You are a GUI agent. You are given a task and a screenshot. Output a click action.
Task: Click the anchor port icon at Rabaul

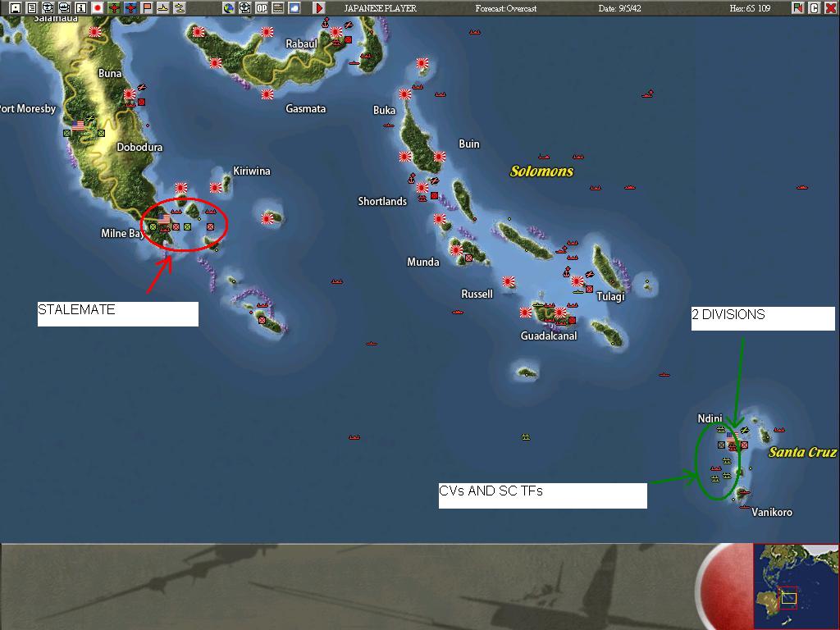coord(325,23)
